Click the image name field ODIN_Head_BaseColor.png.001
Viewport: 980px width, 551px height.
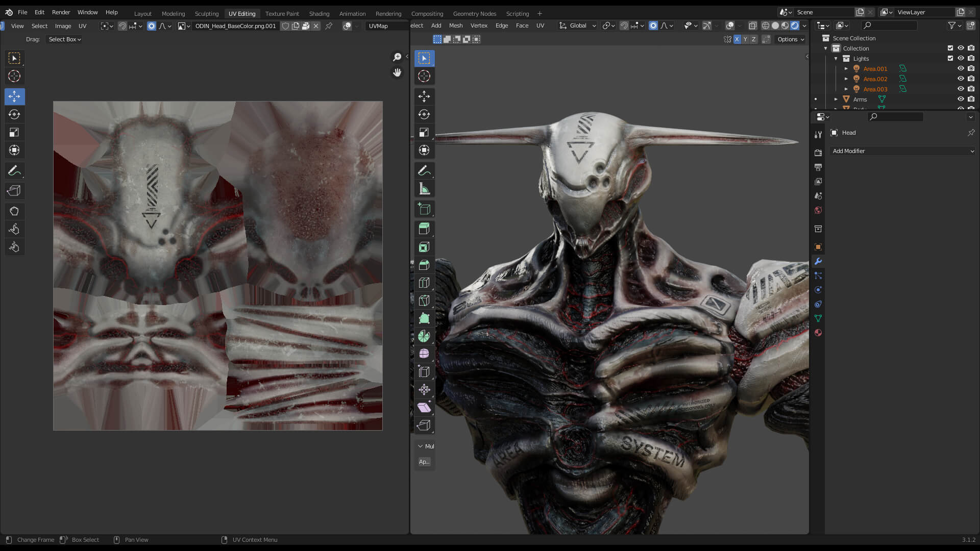[235, 26]
